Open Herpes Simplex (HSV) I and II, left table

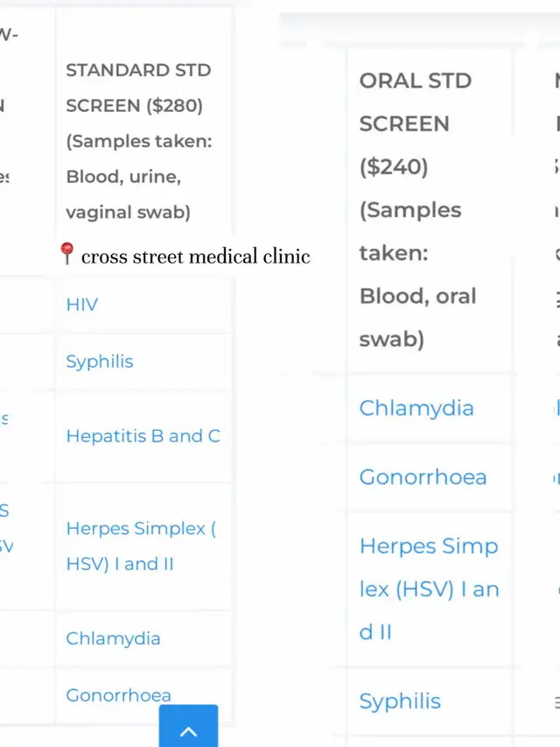coord(141,546)
